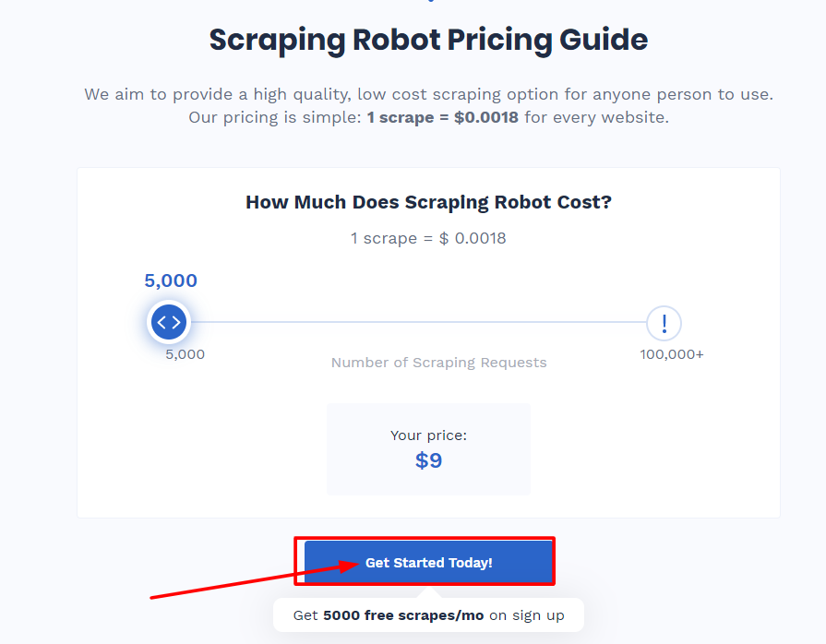The image size is (826, 644).
Task: Click the Get Started Today! button
Action: (x=426, y=561)
